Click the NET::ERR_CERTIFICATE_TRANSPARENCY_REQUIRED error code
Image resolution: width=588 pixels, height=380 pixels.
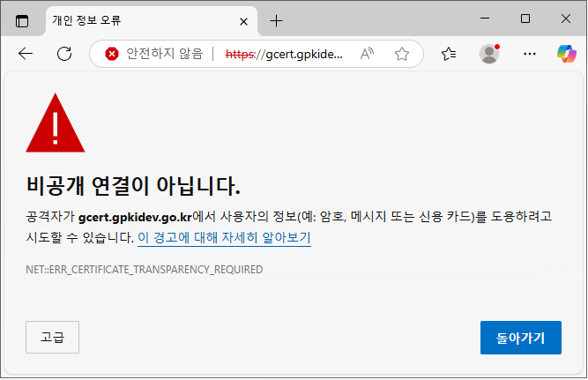[x=145, y=269]
